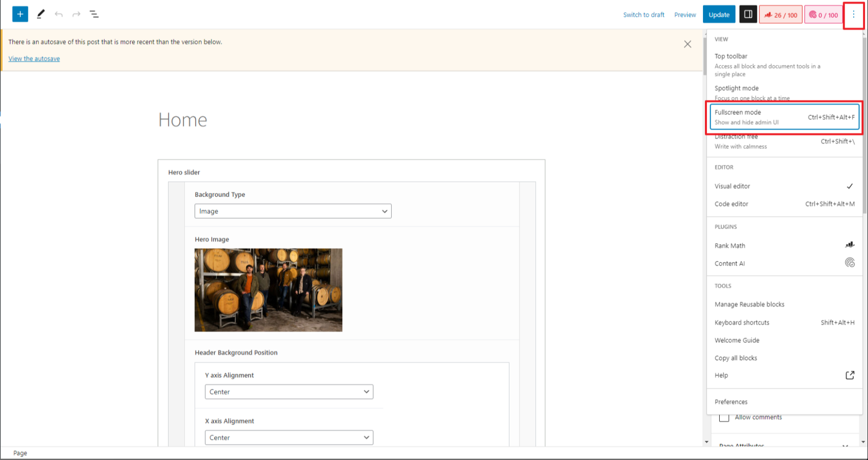Click the Content AI spiral icon

[850, 262]
